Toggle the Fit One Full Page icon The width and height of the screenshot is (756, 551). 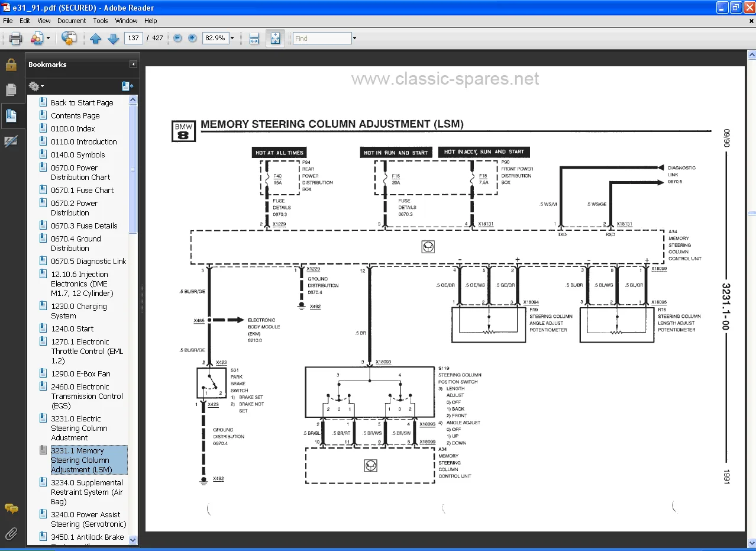coord(275,38)
